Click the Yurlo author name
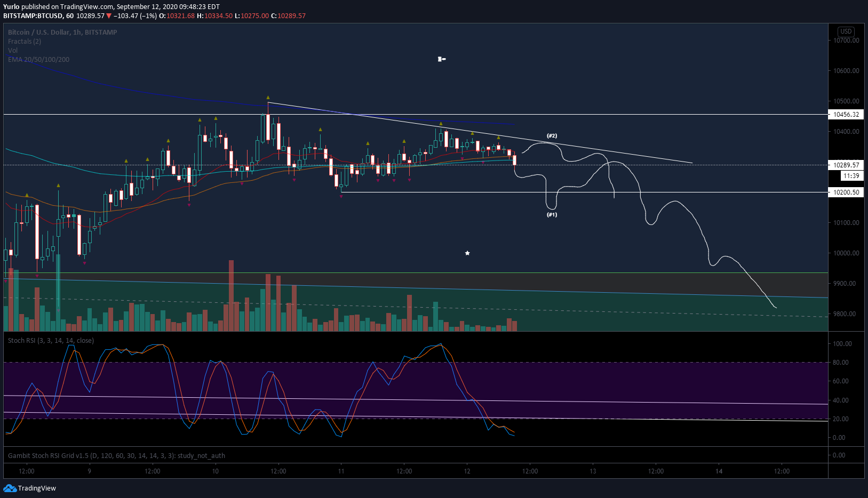The width and height of the screenshot is (868, 498). 11,7
